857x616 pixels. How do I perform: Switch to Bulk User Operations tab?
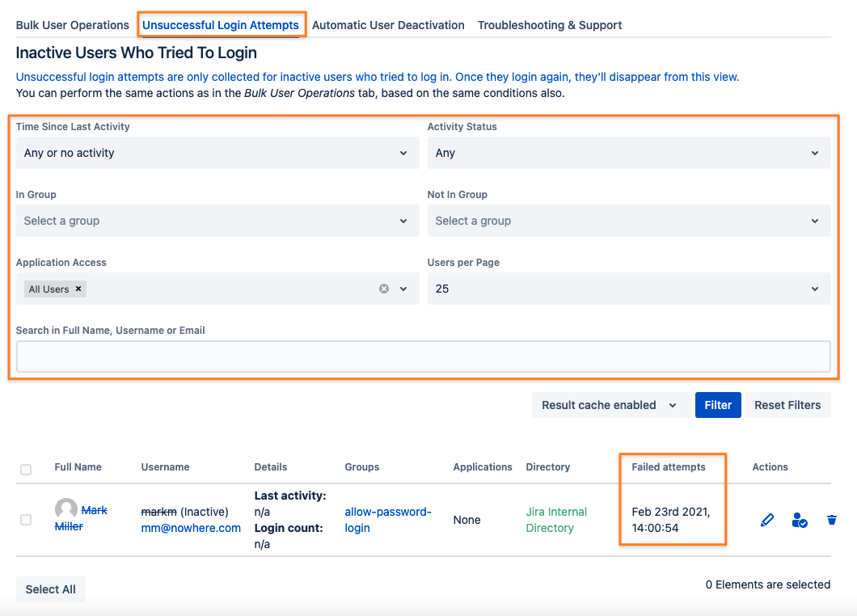click(x=72, y=25)
